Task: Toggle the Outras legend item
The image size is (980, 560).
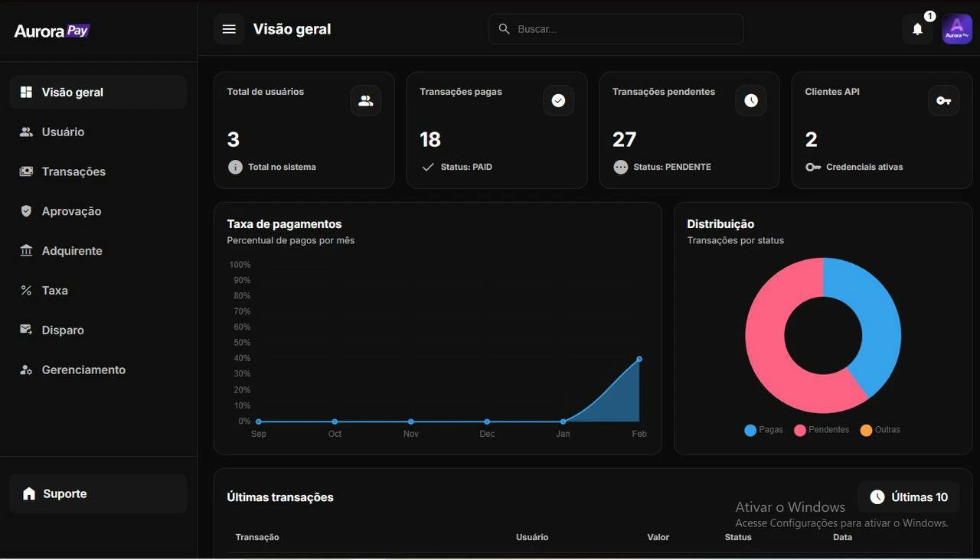Action: pyautogui.click(x=880, y=430)
